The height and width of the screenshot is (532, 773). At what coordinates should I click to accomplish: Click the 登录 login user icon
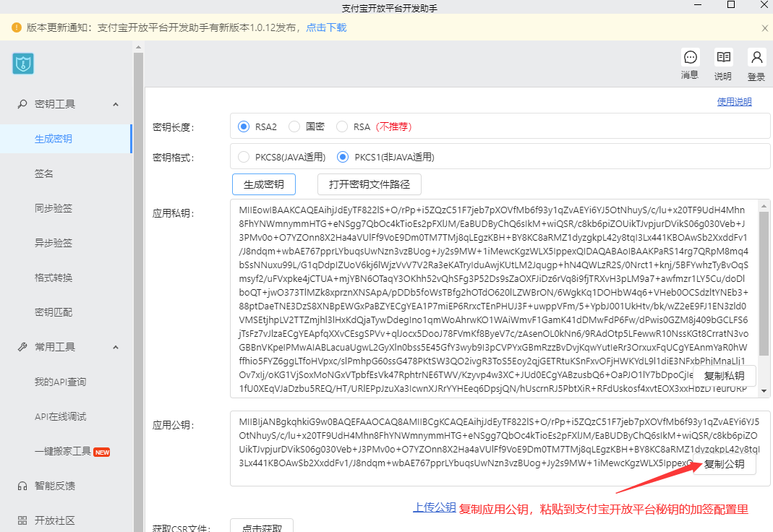click(756, 58)
